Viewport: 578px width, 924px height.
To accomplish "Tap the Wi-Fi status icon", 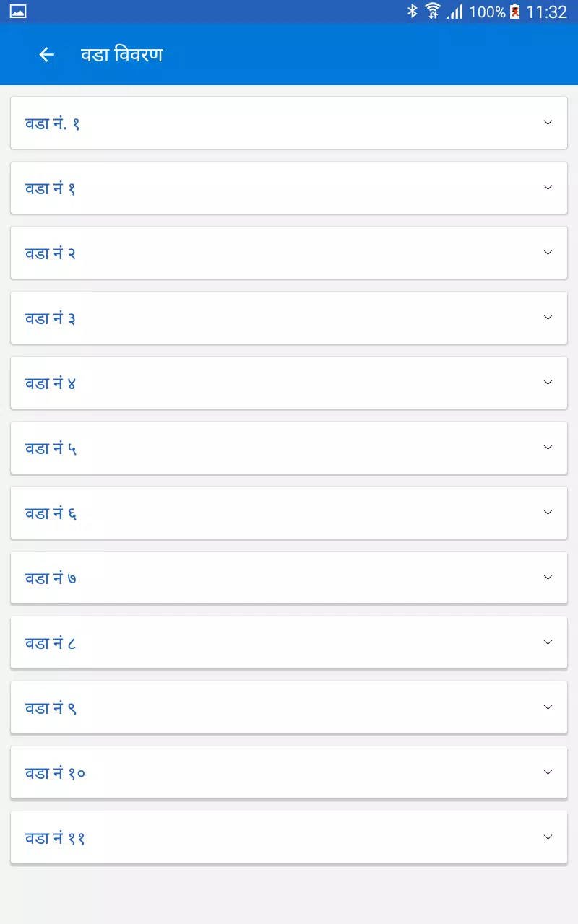I will tap(432, 11).
